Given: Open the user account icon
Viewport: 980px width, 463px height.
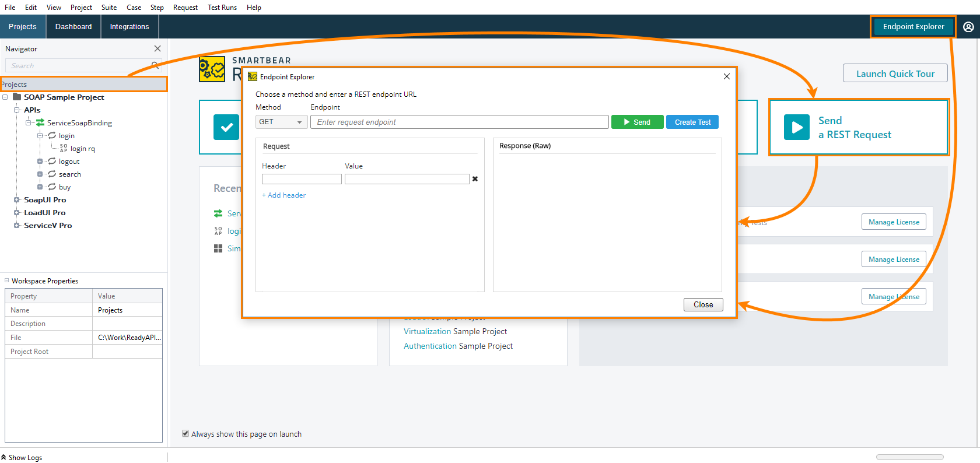Looking at the screenshot, I should tap(968, 27).
